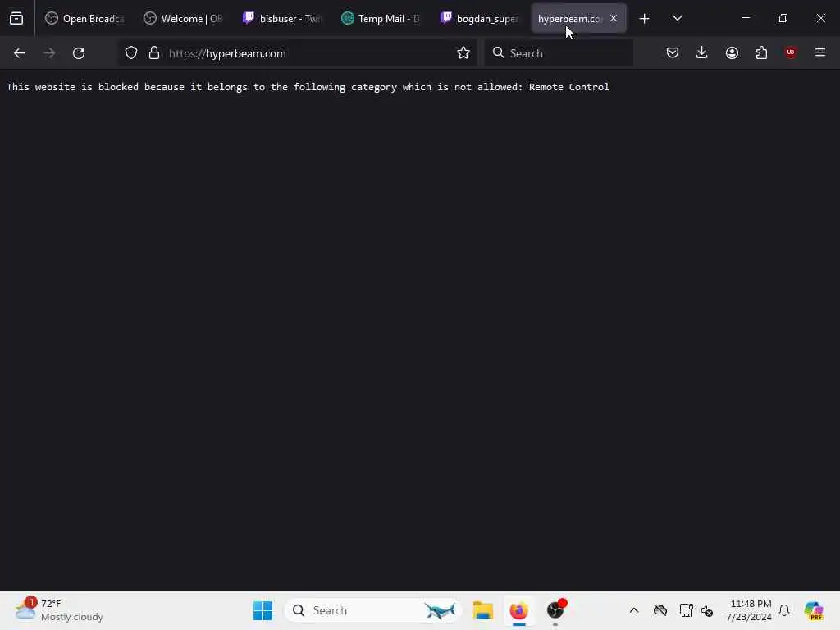The width and height of the screenshot is (840, 630).
Task: Open the Windows Start menu
Action: click(262, 610)
